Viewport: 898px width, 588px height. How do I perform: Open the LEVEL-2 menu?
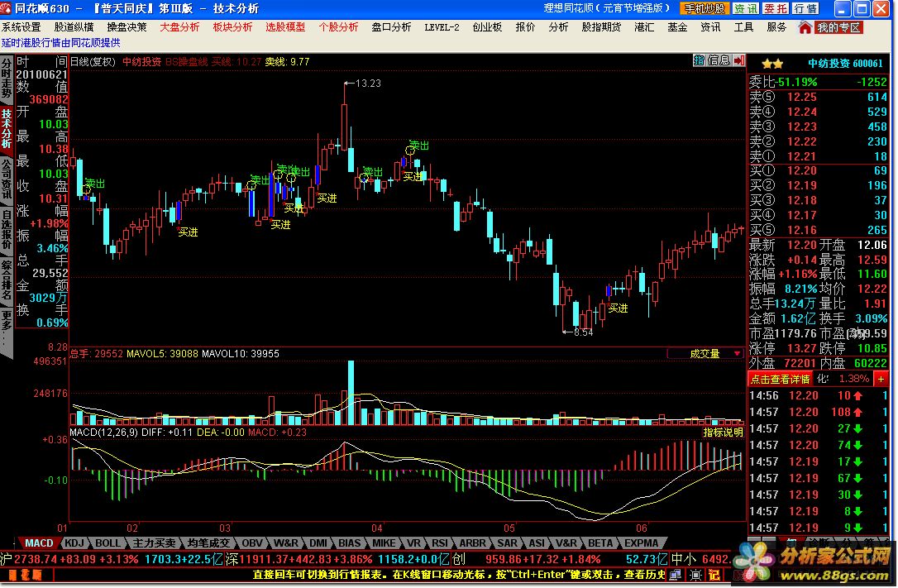point(442,27)
